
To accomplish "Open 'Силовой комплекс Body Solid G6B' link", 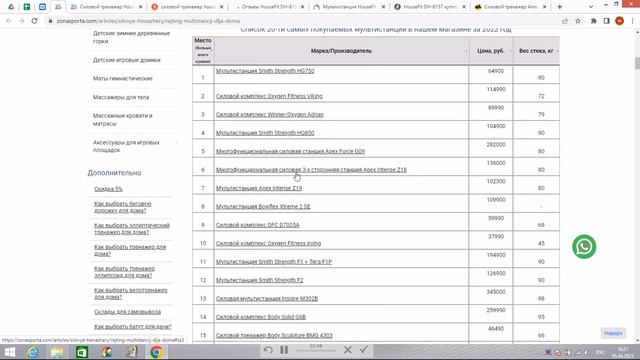I will tap(261, 317).
